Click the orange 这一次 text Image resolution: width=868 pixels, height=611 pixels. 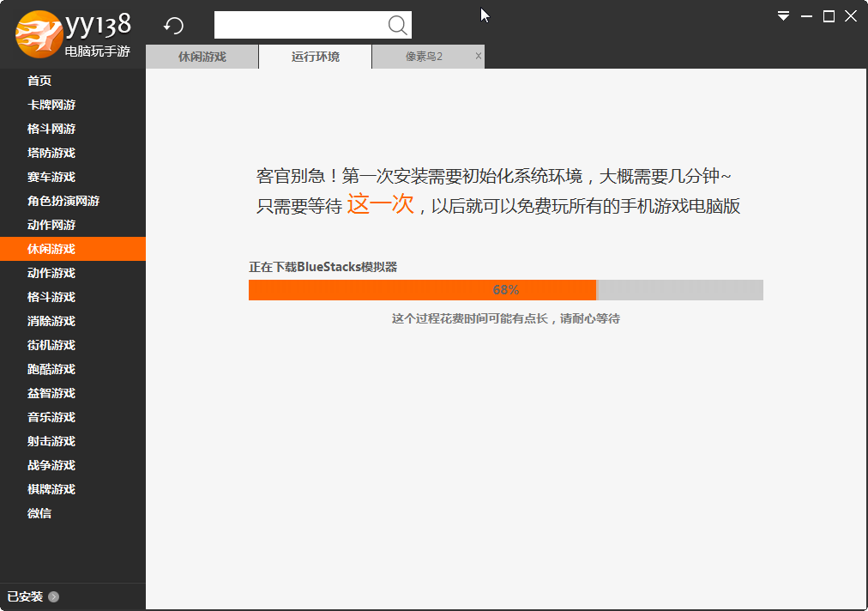point(381,204)
